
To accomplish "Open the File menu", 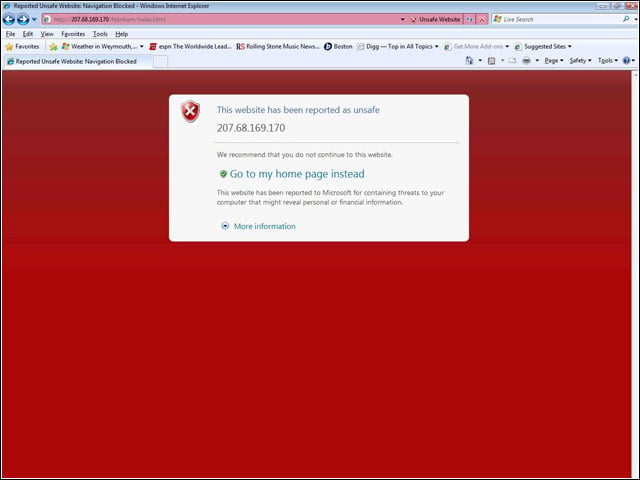I will click(10, 34).
